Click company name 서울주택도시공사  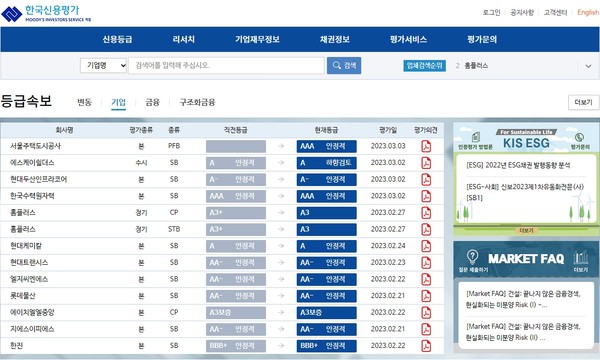click(35, 146)
